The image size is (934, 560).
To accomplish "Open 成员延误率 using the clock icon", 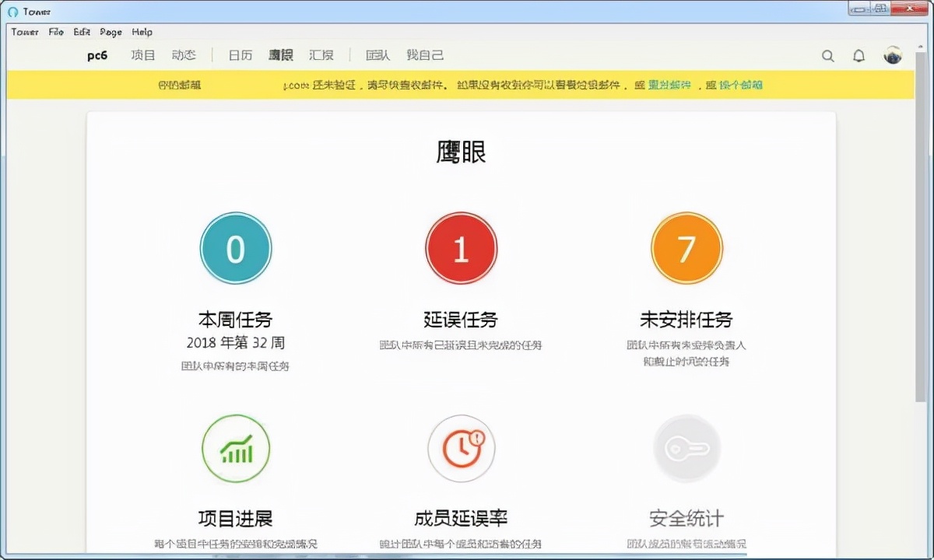I will point(462,449).
